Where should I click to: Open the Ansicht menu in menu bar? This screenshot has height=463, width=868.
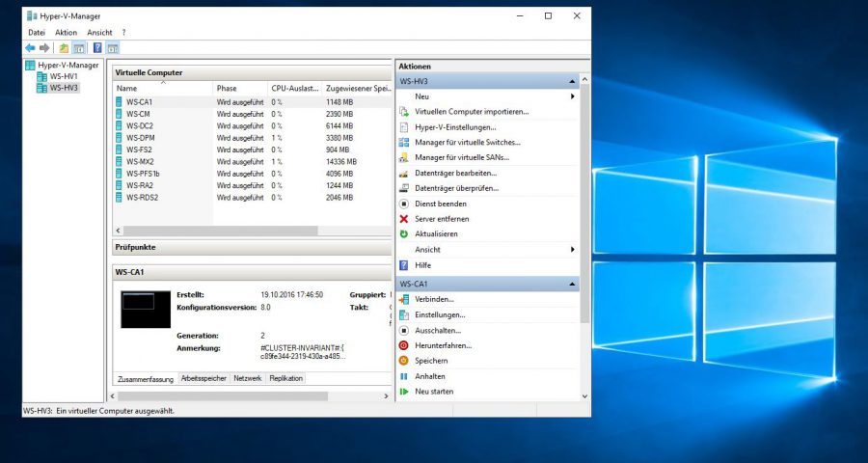coord(99,33)
